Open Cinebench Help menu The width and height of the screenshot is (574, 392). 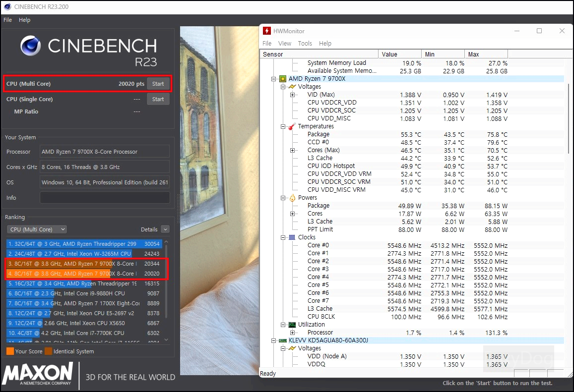(x=24, y=20)
